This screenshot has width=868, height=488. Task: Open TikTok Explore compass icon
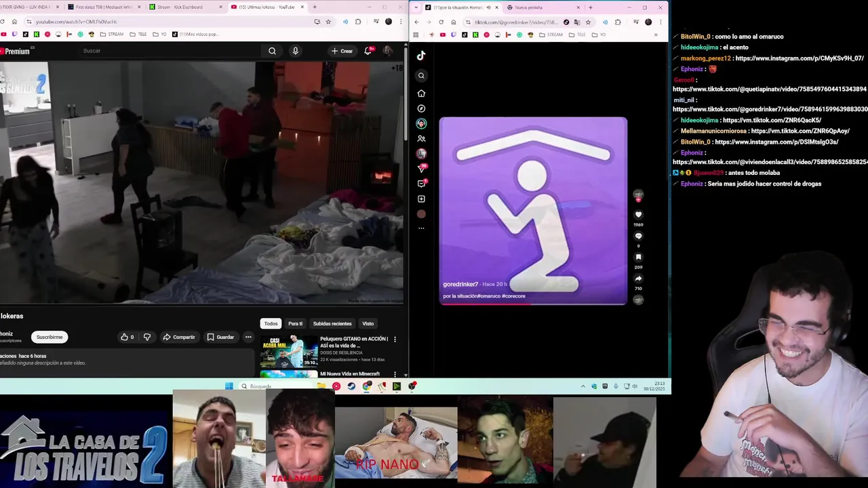click(421, 108)
